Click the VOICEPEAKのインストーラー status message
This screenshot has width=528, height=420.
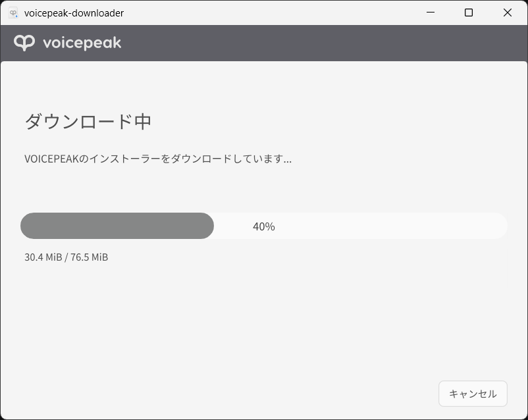(158, 159)
